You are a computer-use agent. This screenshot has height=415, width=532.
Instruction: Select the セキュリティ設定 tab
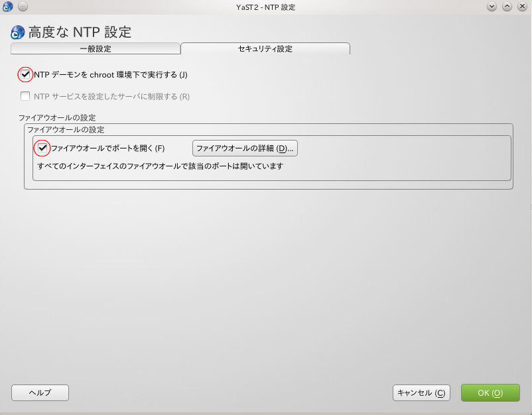[x=265, y=49]
